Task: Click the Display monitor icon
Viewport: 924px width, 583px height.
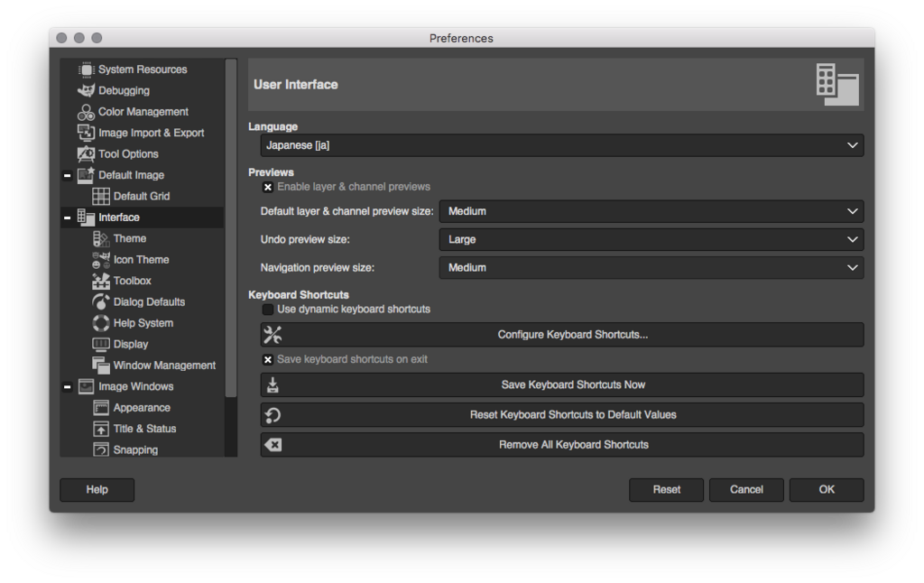Action: pyautogui.click(x=101, y=344)
